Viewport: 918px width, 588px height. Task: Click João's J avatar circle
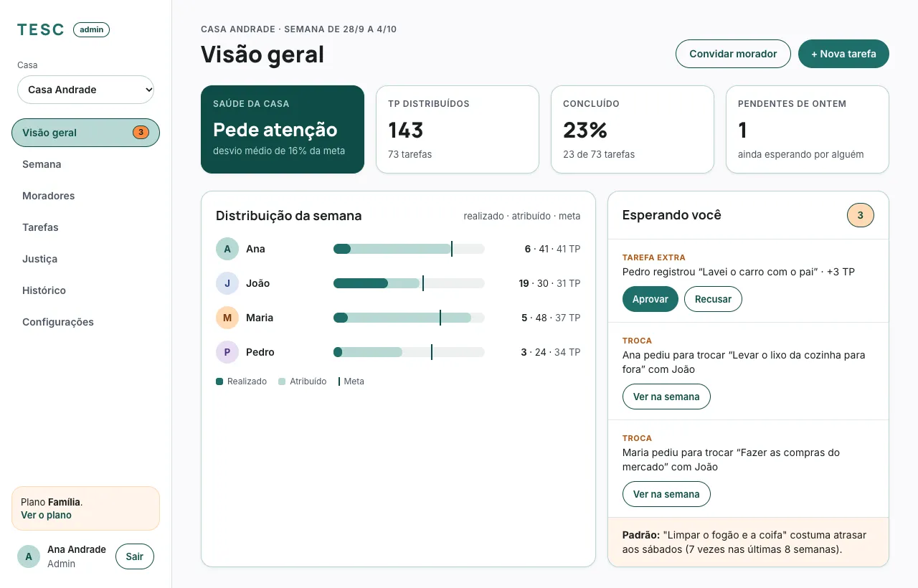(x=227, y=283)
